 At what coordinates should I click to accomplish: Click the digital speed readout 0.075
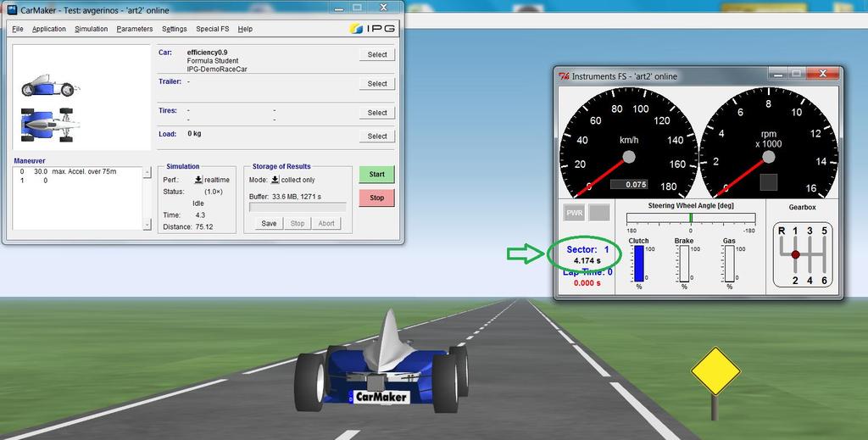629,185
